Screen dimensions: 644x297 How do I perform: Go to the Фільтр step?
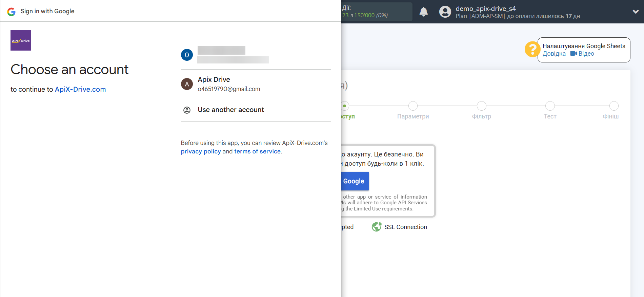(482, 106)
